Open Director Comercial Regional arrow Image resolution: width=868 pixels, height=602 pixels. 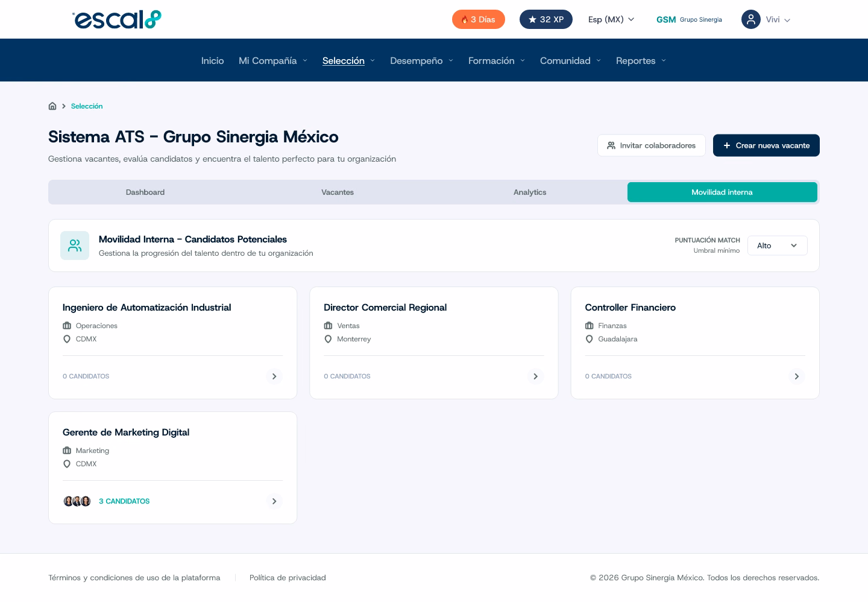point(535,376)
